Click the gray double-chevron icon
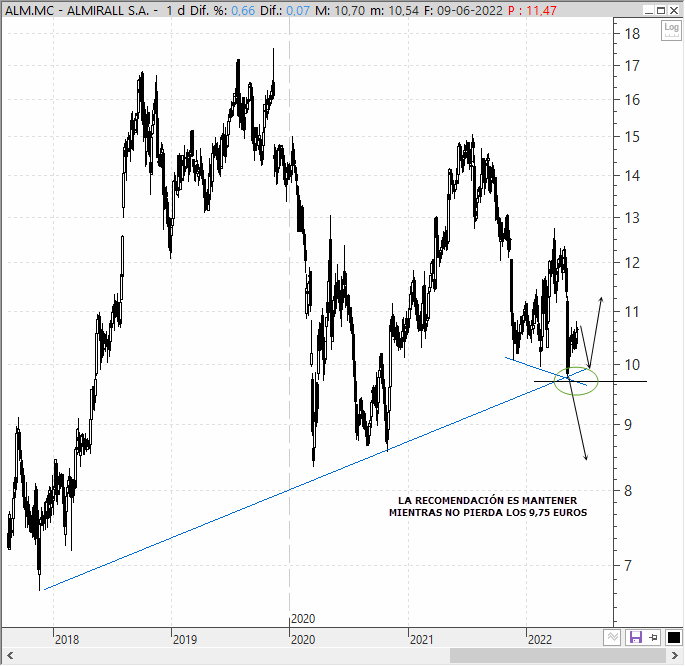This screenshot has height=666, width=685. [x=612, y=638]
